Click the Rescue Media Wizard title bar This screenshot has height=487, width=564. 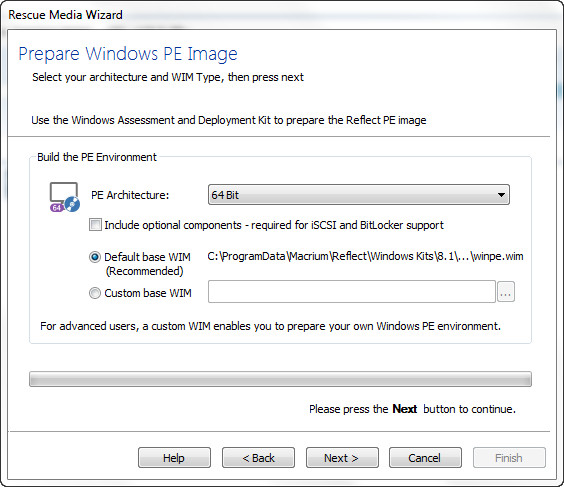click(282, 15)
